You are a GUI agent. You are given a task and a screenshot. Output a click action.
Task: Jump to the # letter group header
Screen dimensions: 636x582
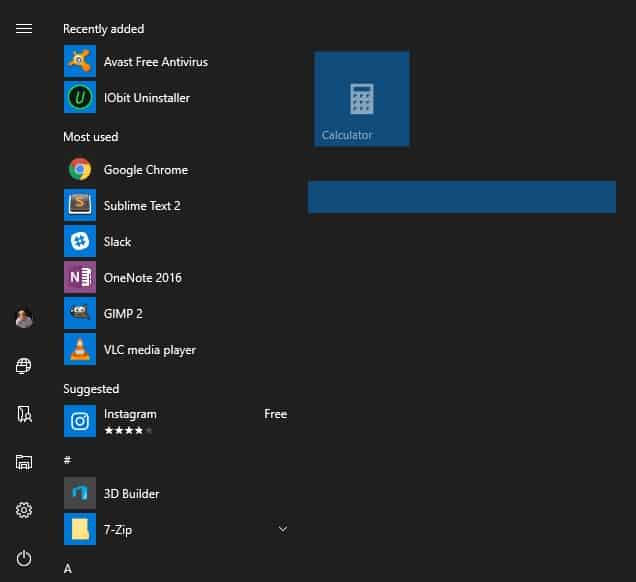coord(67,460)
